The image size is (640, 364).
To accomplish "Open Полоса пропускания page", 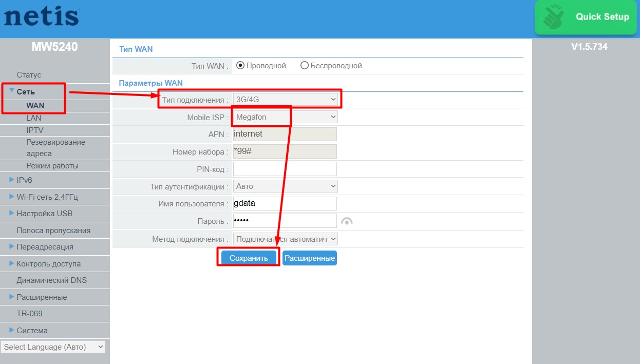I will pos(53,231).
